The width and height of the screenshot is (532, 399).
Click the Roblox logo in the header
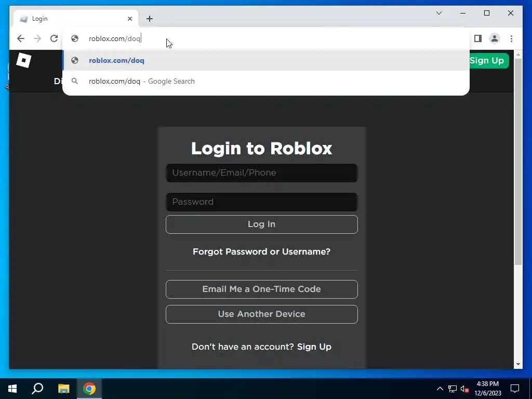(24, 60)
